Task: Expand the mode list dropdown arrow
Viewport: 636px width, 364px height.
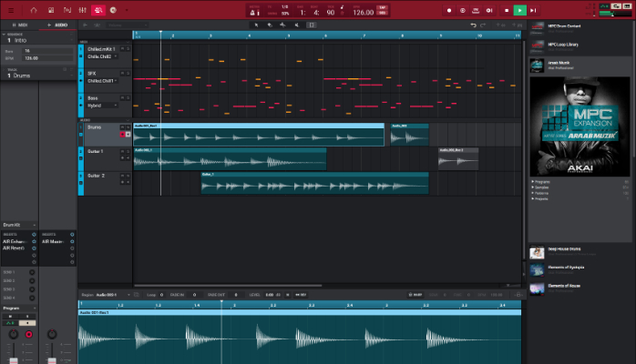Action: (x=127, y=10)
